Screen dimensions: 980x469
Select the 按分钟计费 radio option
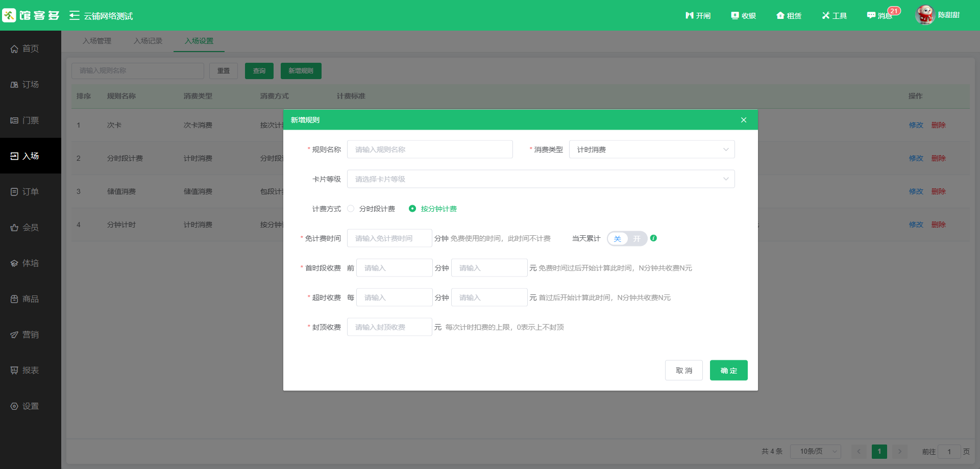(412, 209)
